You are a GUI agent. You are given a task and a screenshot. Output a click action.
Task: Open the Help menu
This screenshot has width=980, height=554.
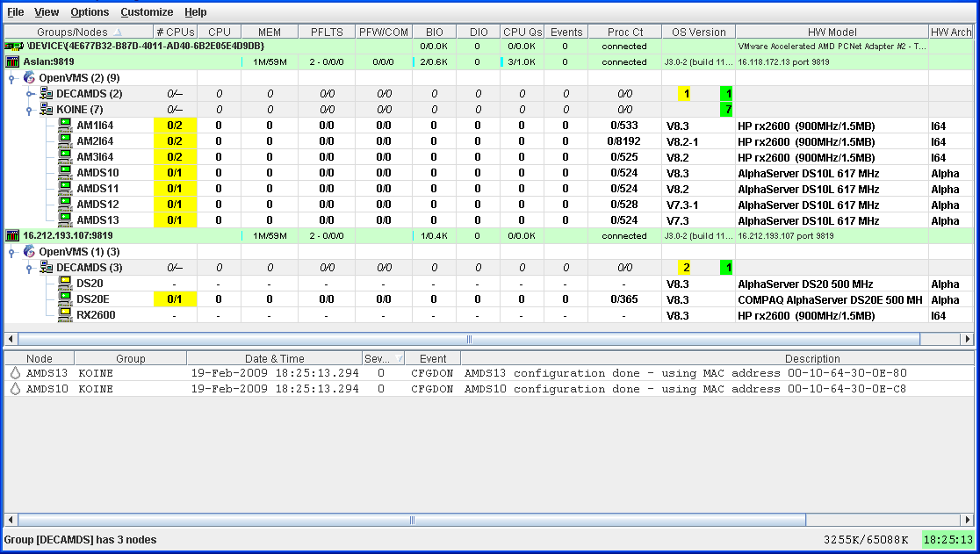[x=196, y=12]
